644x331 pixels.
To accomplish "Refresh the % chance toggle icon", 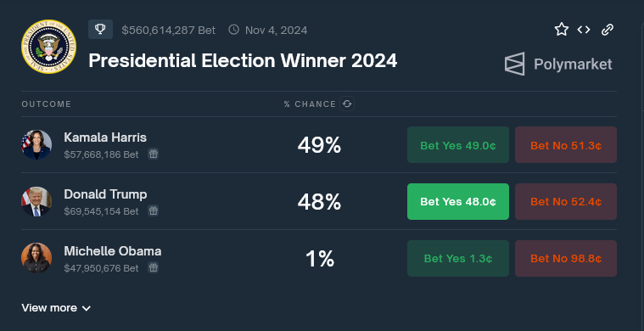I will coord(347,104).
